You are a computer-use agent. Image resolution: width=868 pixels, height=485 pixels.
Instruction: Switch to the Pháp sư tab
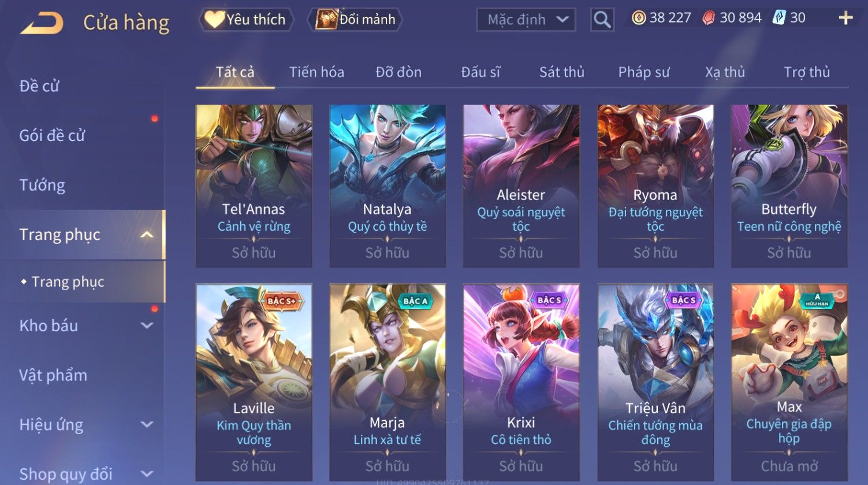[643, 72]
